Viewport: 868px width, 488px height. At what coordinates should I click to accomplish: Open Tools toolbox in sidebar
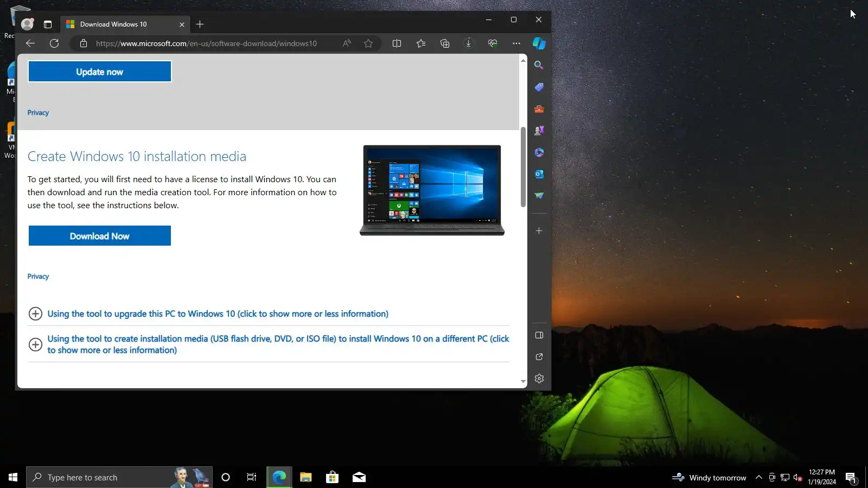click(x=539, y=109)
